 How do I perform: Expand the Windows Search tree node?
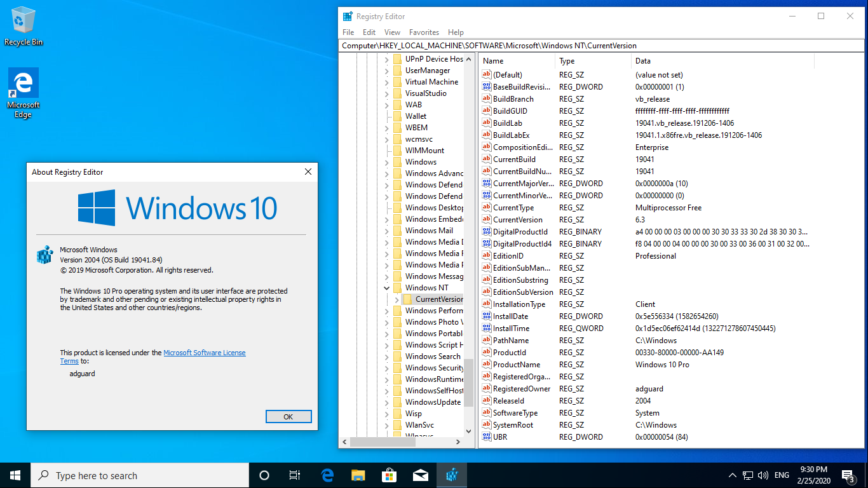386,356
